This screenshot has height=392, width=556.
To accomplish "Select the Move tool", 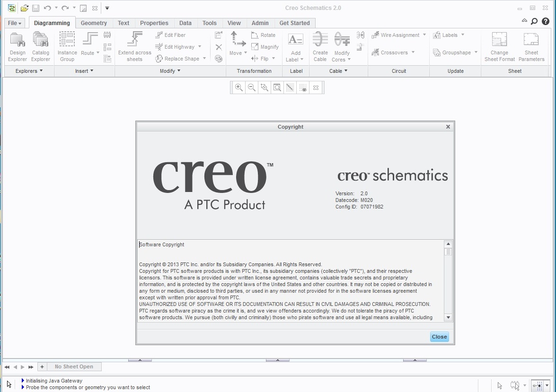I will [238, 44].
